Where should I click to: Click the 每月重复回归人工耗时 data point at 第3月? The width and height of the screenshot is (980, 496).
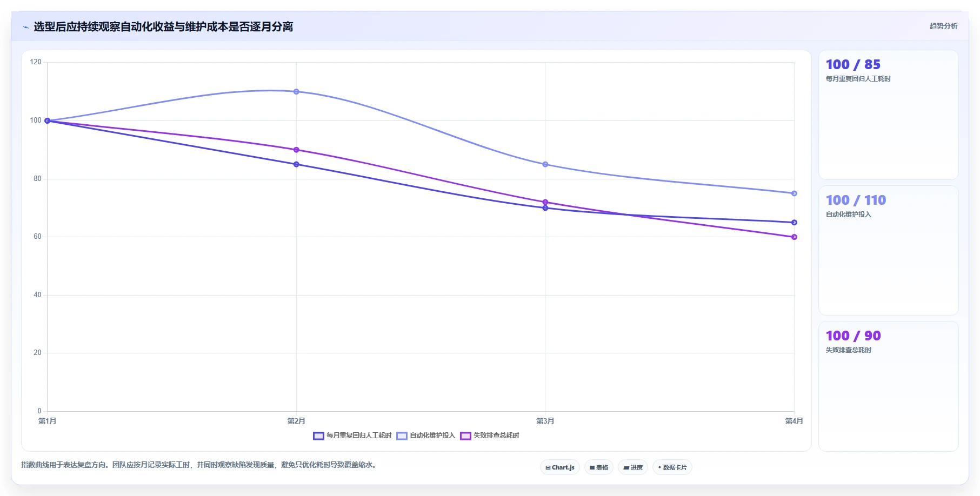tap(545, 208)
